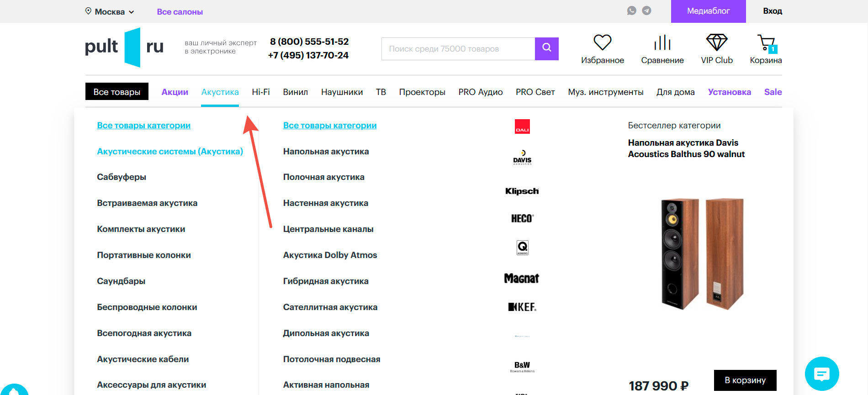Open VIP Club diamond icon
This screenshot has width=868, height=395.
717,42
